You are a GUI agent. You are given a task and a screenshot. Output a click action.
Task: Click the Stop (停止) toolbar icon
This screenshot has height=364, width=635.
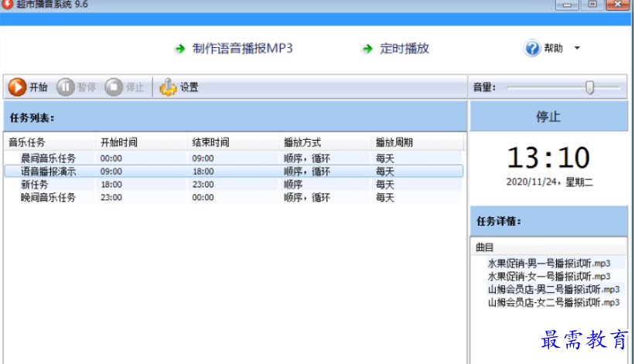[114, 87]
